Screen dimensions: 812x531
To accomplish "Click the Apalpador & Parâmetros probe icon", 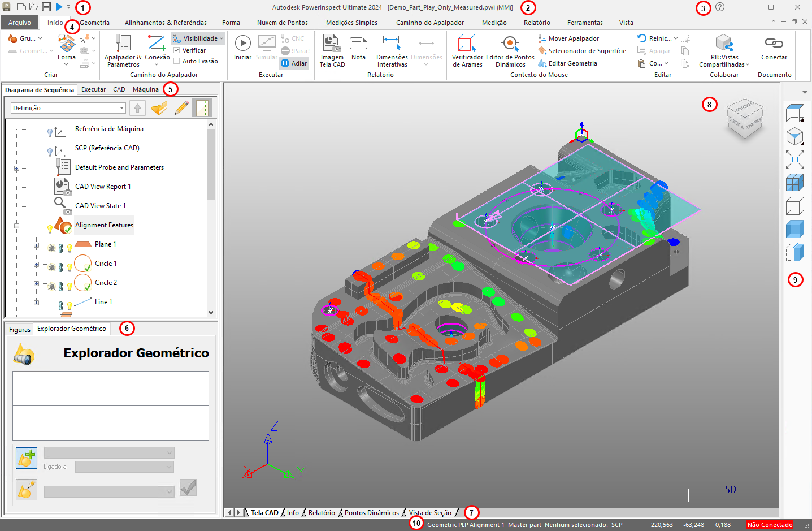I will [x=123, y=44].
